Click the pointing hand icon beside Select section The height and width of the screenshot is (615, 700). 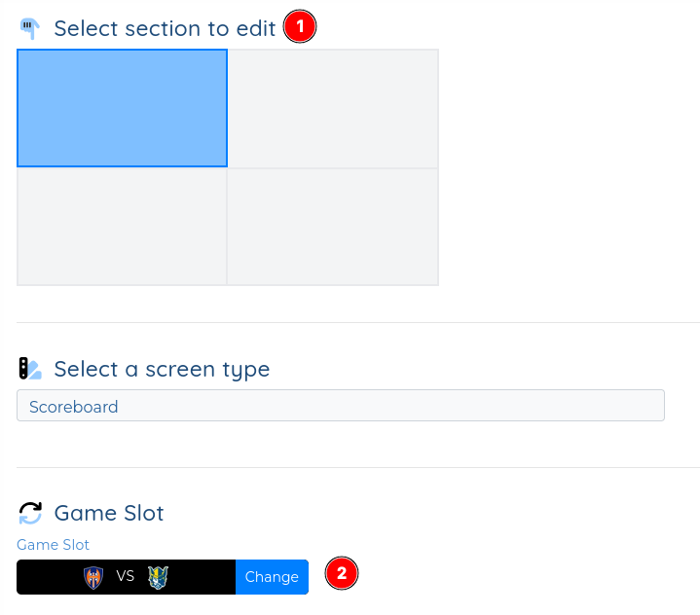(x=30, y=28)
